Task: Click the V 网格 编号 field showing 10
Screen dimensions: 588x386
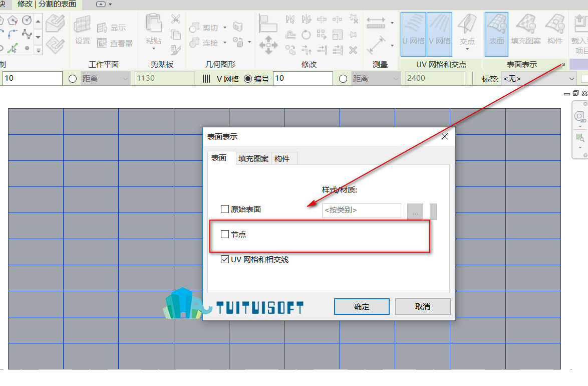Action: pos(303,79)
